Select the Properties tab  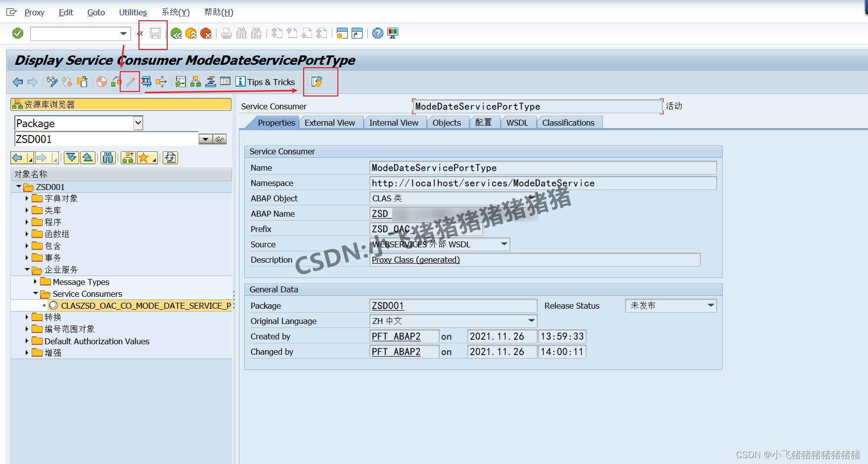[276, 123]
